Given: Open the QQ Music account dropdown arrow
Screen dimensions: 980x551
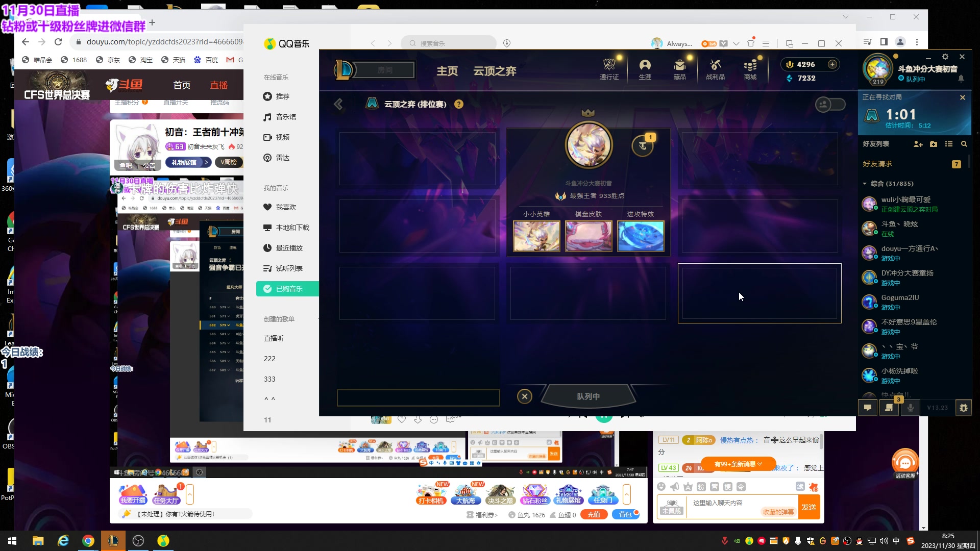Looking at the screenshot, I should 737,43.
